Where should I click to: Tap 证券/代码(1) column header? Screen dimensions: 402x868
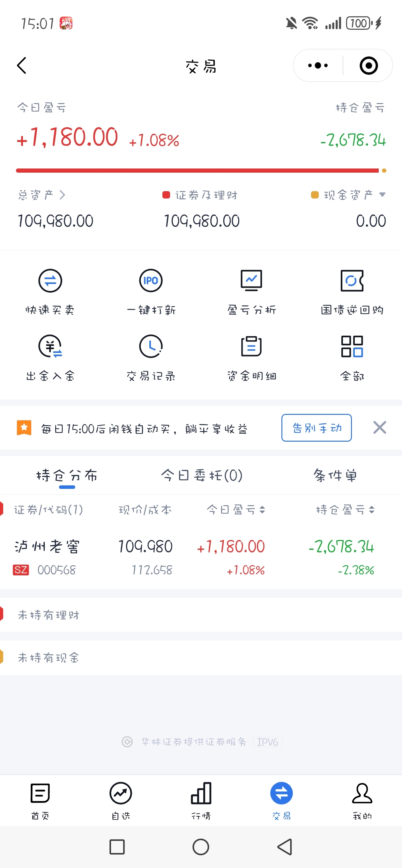[x=48, y=510]
